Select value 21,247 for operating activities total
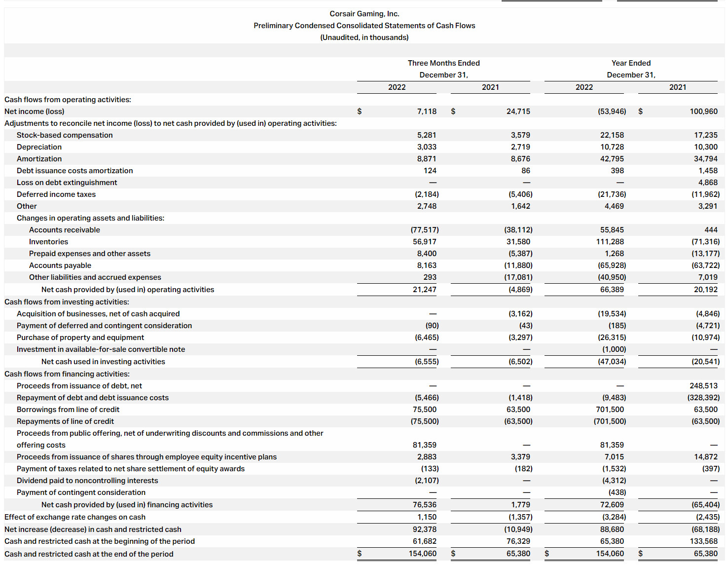The height and width of the screenshot is (565, 728). click(425, 290)
